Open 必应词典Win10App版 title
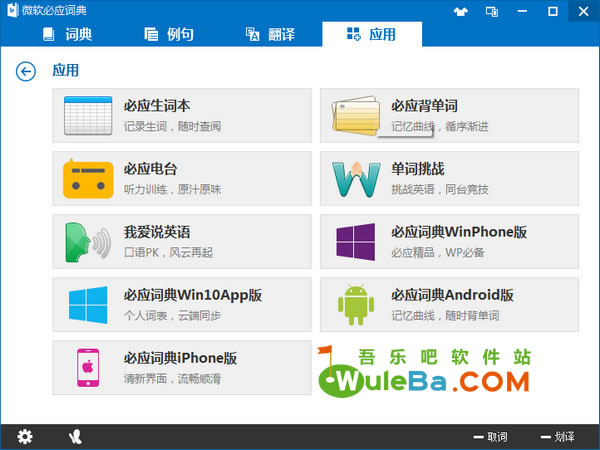 pyautogui.click(x=192, y=295)
